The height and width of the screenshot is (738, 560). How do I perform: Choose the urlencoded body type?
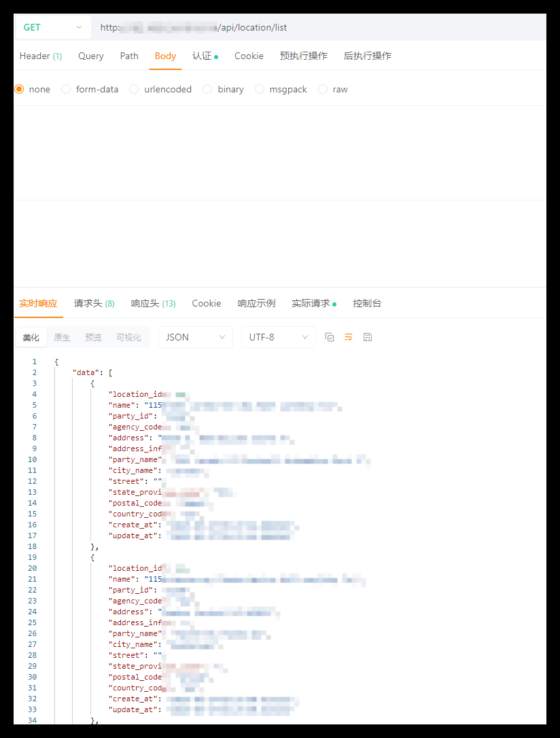[134, 89]
